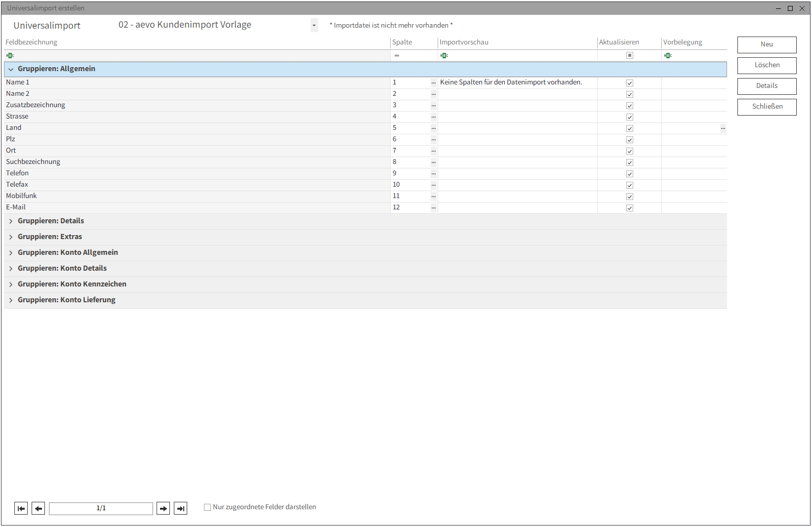Toggle Aktualisieren checkbox for Telefon
The width and height of the screenshot is (812, 527).
(x=630, y=174)
